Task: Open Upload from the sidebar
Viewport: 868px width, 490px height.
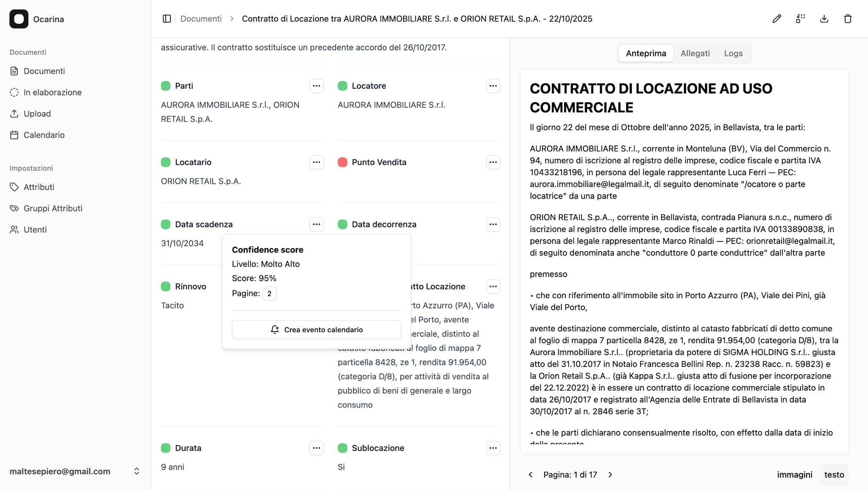Action: (x=36, y=113)
